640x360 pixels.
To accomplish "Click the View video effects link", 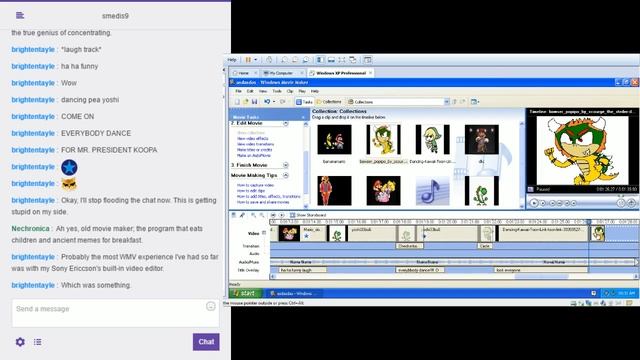I will tap(253, 139).
